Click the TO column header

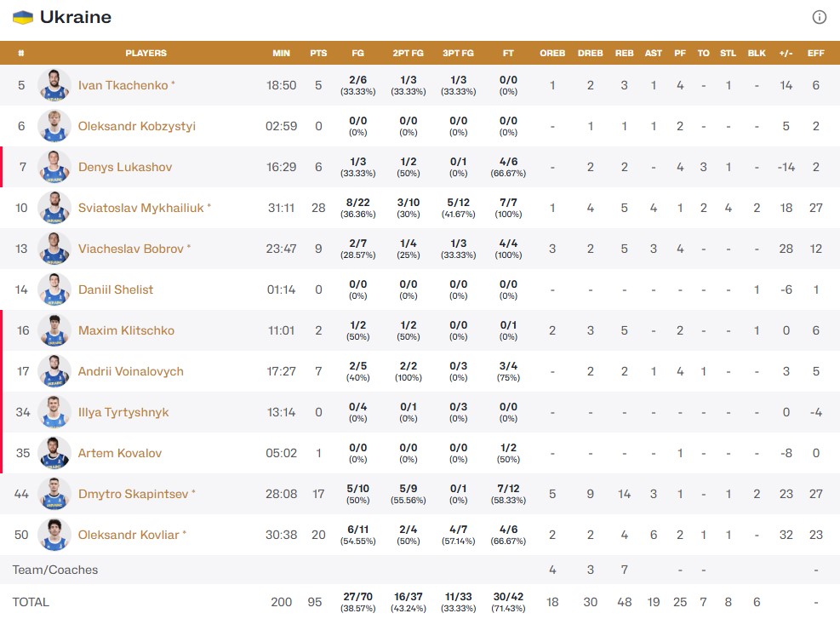click(703, 53)
